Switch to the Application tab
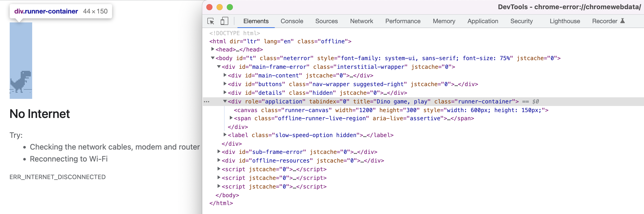Image resolution: width=644 pixels, height=214 pixels. [x=483, y=21]
